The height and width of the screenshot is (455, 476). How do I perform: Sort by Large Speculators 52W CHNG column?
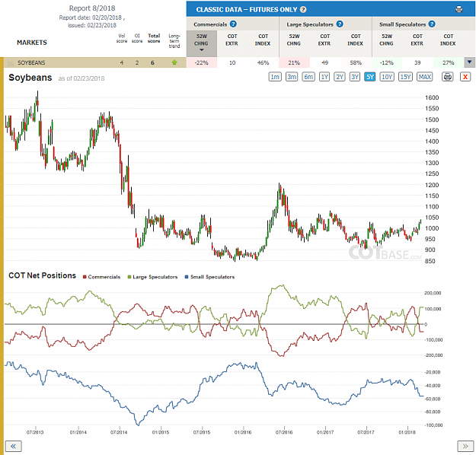click(294, 40)
